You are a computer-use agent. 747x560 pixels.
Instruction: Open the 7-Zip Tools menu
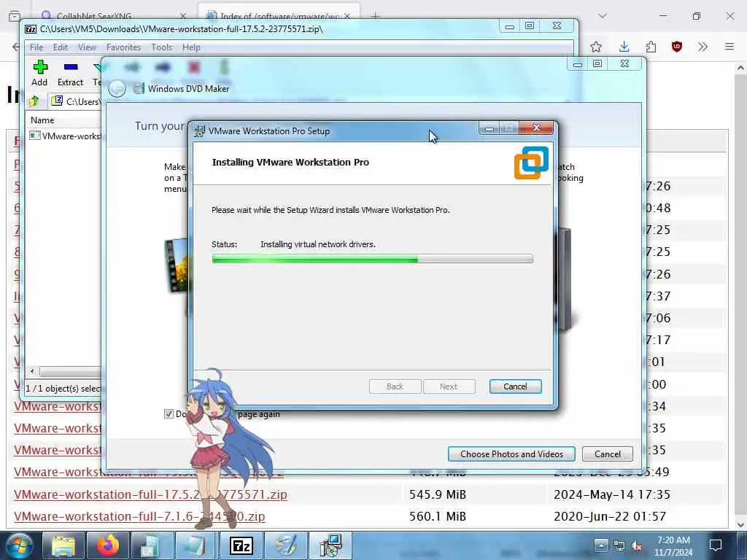pos(161,47)
